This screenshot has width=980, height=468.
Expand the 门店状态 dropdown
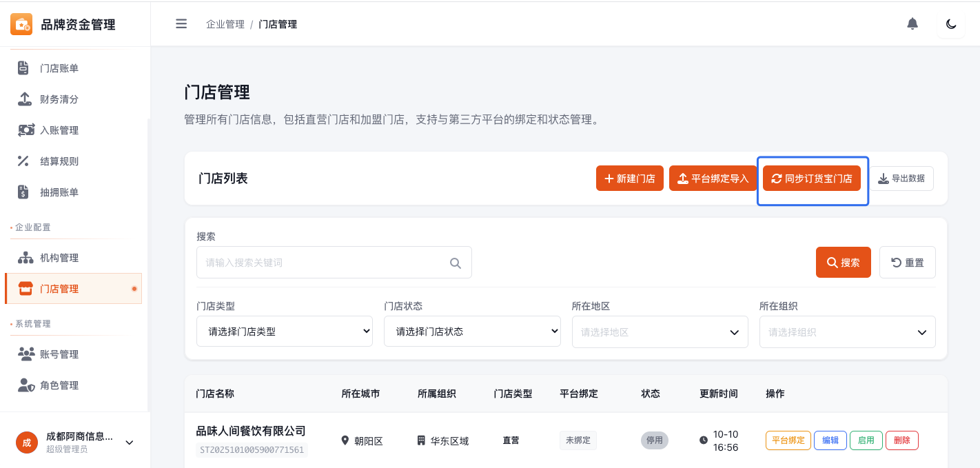point(472,332)
